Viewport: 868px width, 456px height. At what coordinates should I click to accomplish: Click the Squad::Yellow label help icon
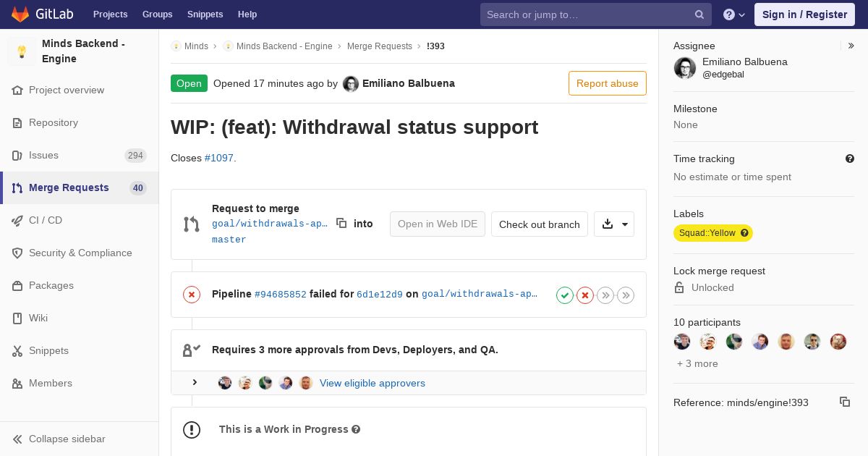744,233
